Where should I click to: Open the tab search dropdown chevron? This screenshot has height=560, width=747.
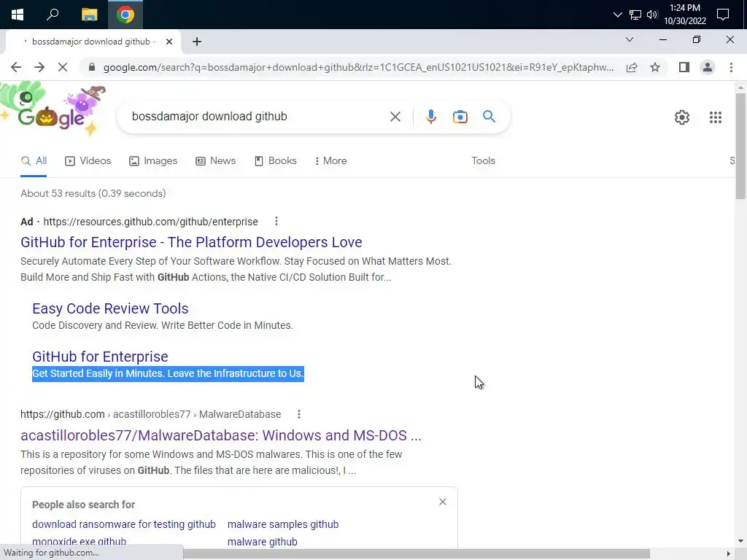(630, 39)
